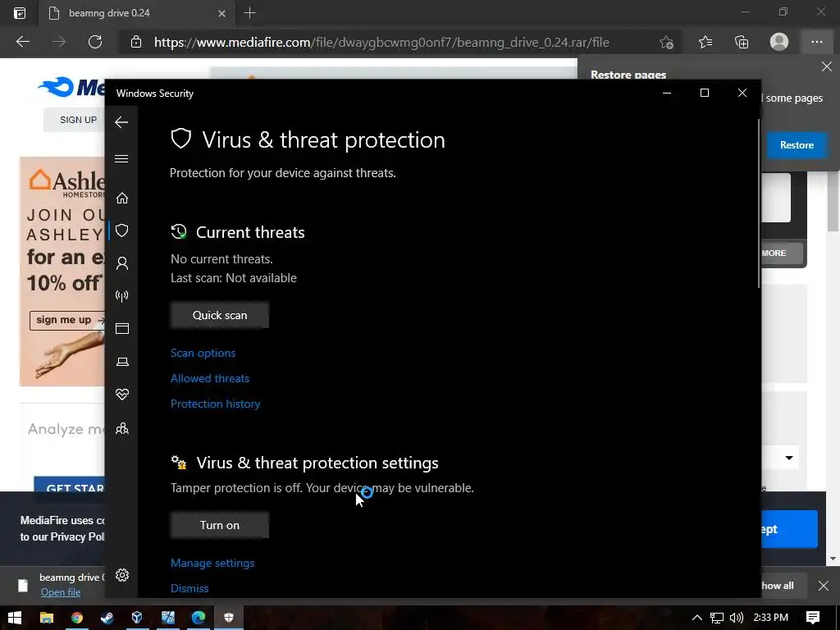Open the Windows Start menu
This screenshot has width=840, height=630.
pos(15,618)
